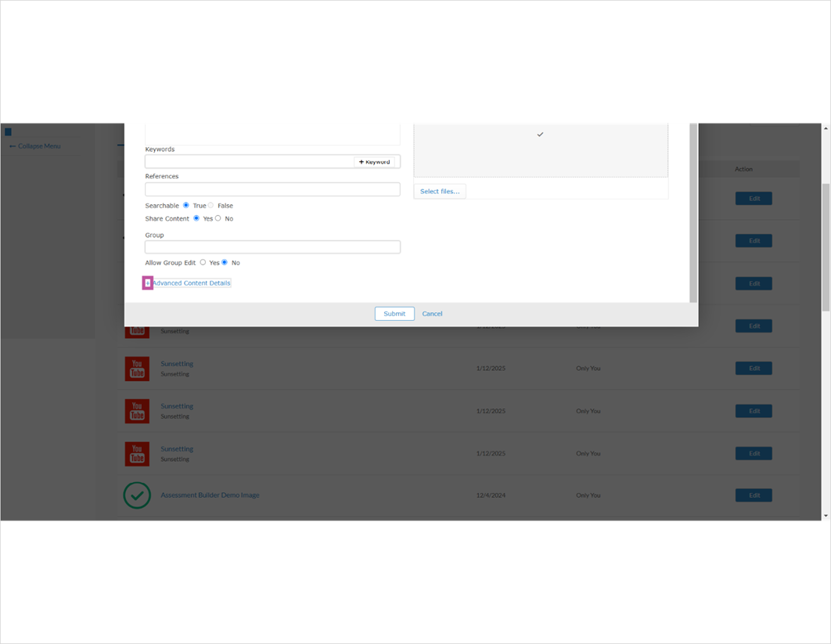The image size is (831, 644).
Task: Open the Select files picker
Action: 439,191
